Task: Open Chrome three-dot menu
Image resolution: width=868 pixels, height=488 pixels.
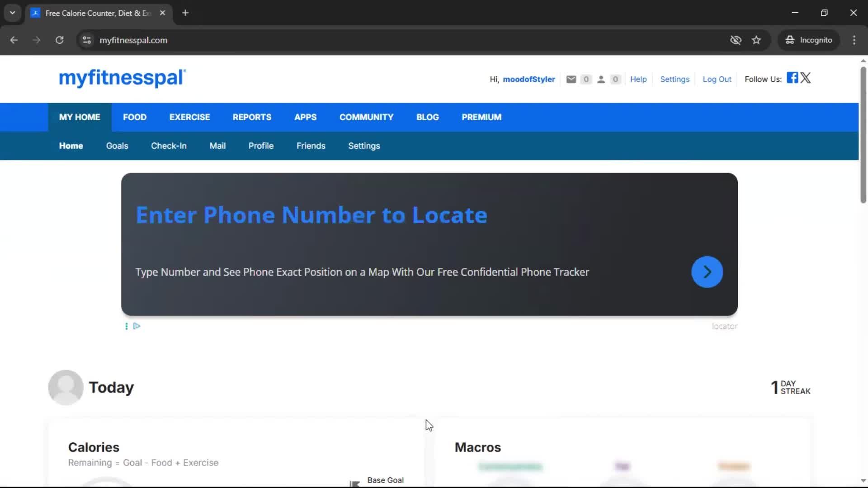Action: tap(854, 40)
